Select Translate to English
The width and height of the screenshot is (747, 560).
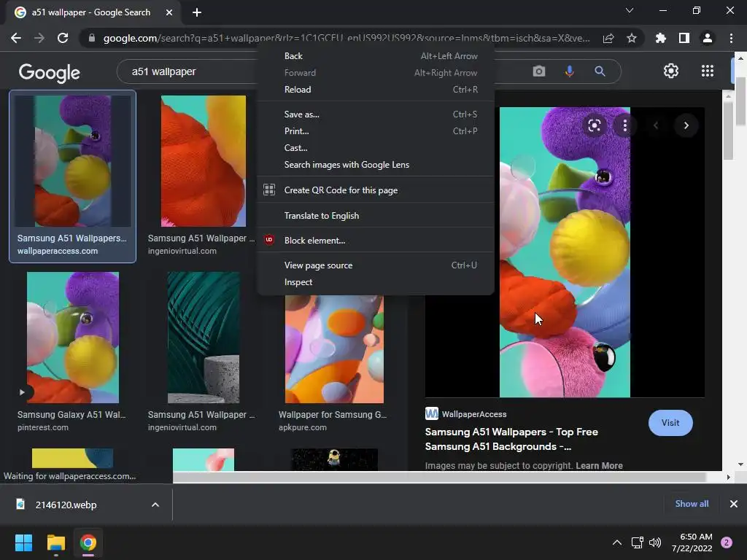click(376, 215)
